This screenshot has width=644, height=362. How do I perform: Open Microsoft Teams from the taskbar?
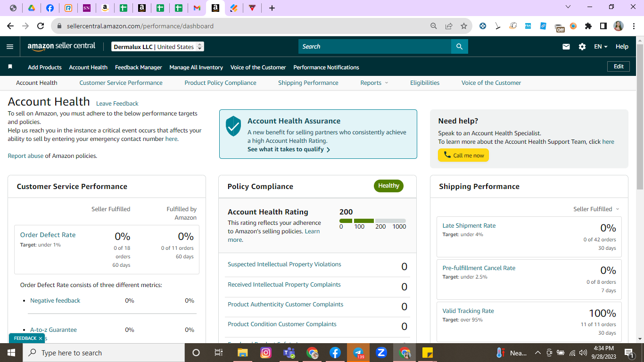289,353
